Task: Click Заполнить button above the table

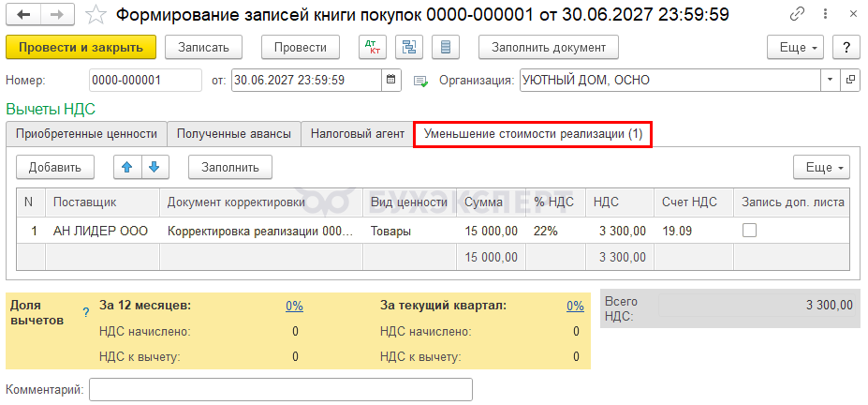Action: click(x=230, y=167)
